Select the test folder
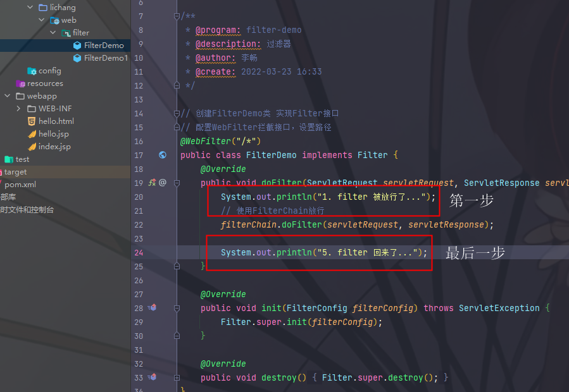This screenshot has width=569, height=392. (22, 159)
